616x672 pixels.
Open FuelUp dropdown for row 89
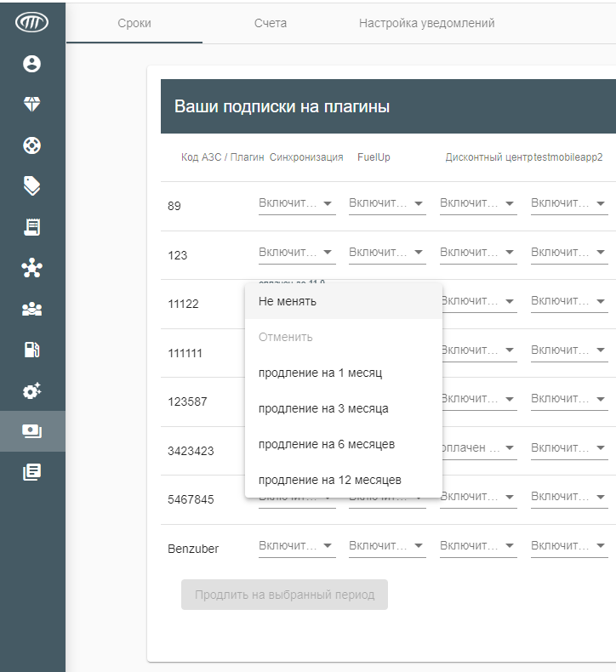[387, 203]
